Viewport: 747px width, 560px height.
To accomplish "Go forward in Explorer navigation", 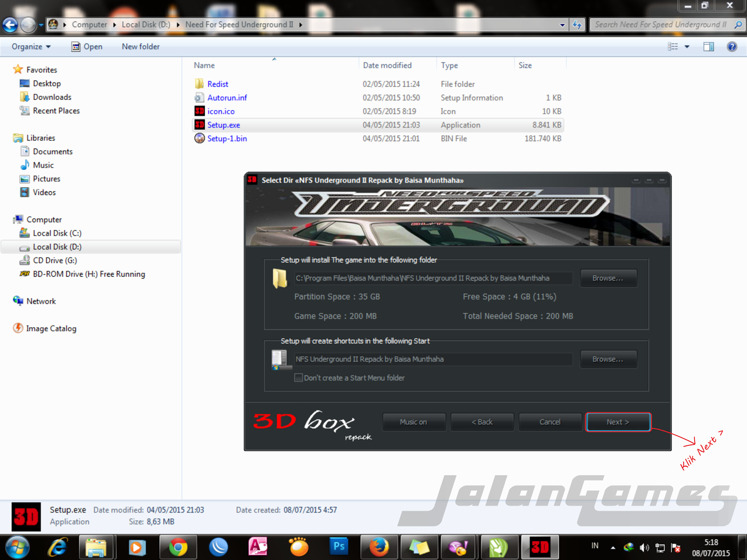I will pyautogui.click(x=28, y=25).
